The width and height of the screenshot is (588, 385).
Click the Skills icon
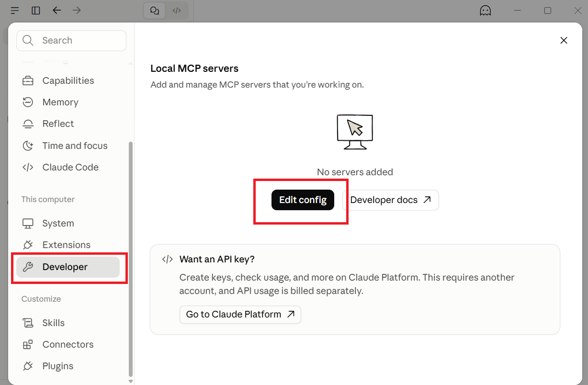coord(28,323)
